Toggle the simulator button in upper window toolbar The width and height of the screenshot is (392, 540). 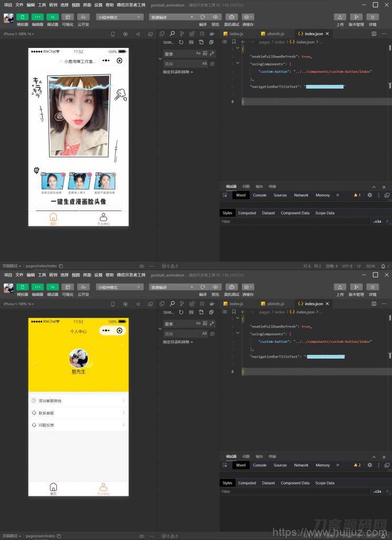22,17
